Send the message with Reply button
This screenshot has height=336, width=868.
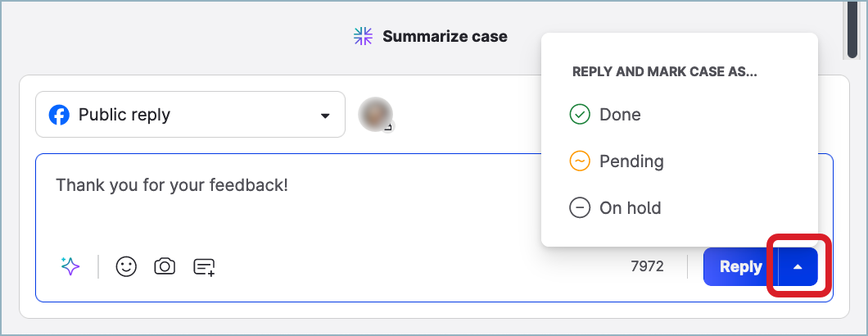pyautogui.click(x=740, y=267)
